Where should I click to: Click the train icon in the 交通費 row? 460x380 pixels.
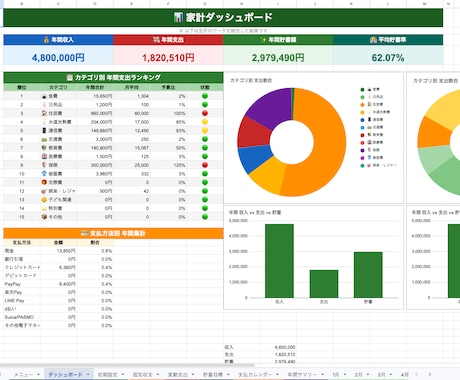pyautogui.click(x=44, y=139)
